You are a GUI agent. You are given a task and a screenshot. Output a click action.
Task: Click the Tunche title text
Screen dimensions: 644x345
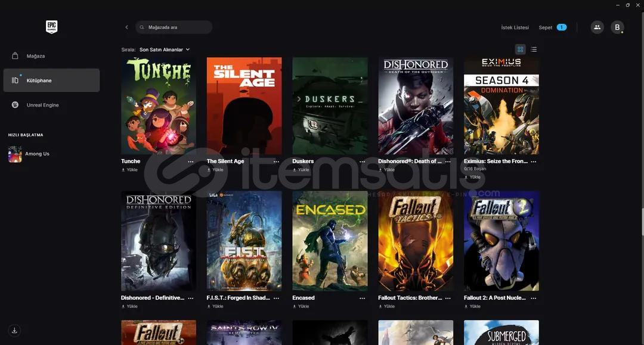point(131,161)
